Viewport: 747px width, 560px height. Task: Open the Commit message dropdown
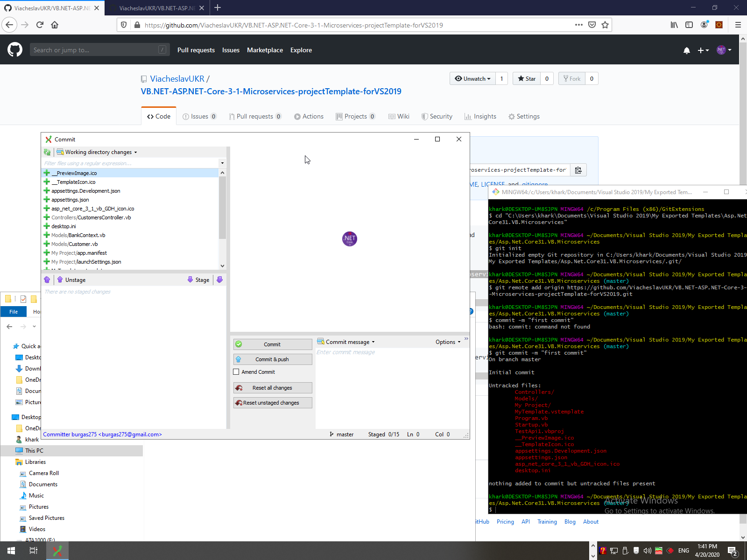pyautogui.click(x=346, y=342)
